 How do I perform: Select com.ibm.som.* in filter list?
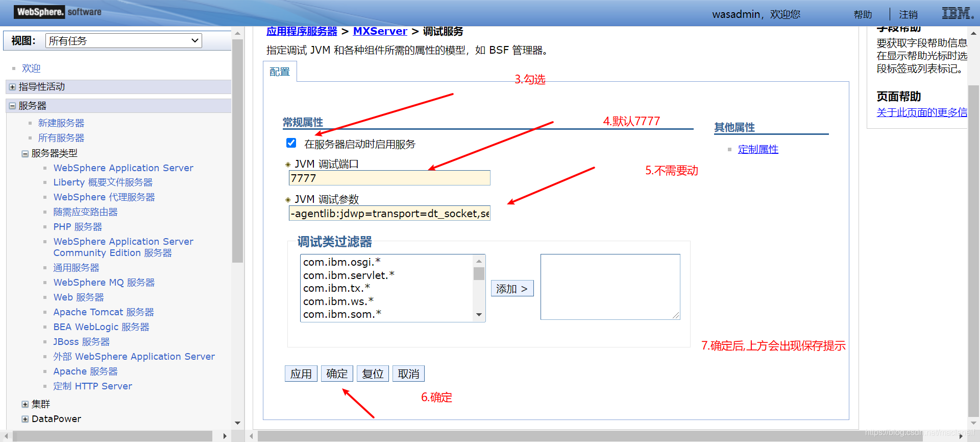pos(342,314)
